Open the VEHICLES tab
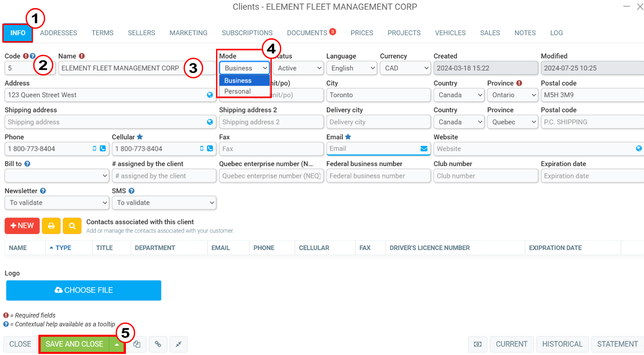644x355 pixels. click(450, 33)
